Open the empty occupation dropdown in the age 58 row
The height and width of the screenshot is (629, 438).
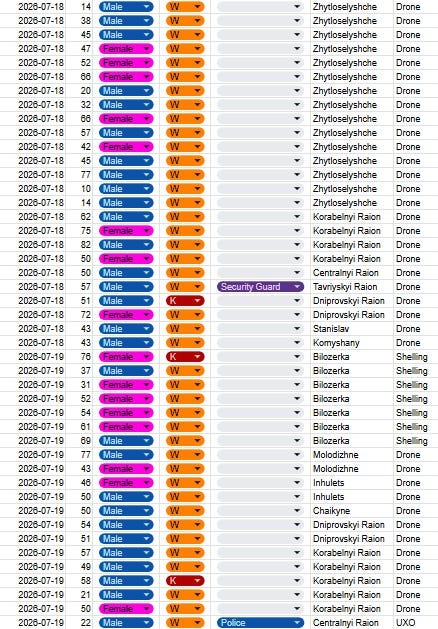[260, 581]
